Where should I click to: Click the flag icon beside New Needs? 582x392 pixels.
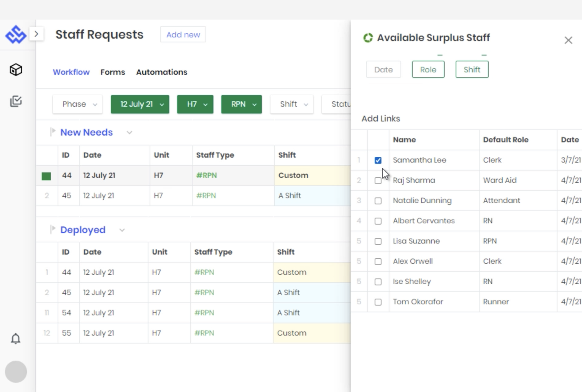pos(53,132)
